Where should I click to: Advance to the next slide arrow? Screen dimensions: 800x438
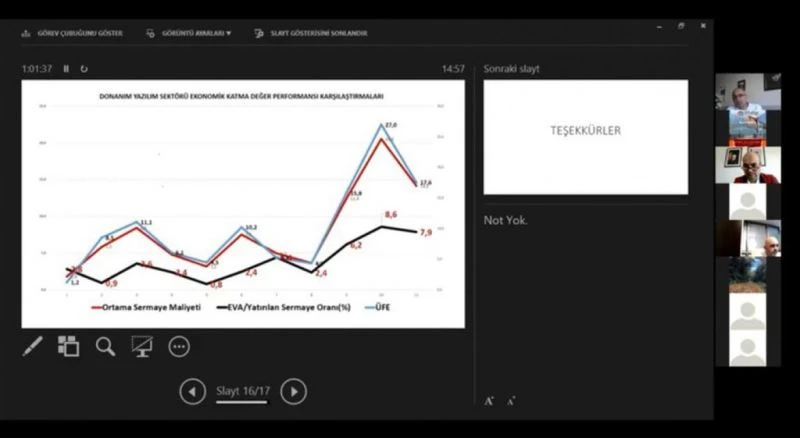[x=293, y=391]
